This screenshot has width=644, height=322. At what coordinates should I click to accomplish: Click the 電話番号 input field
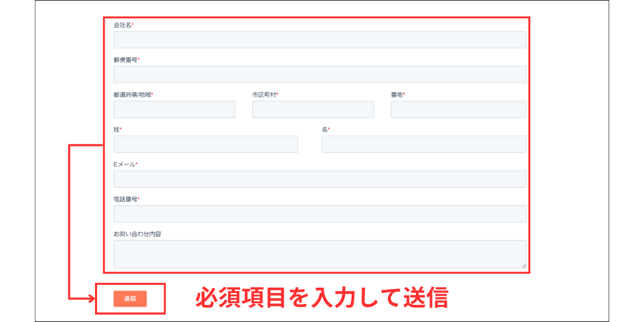click(x=320, y=214)
